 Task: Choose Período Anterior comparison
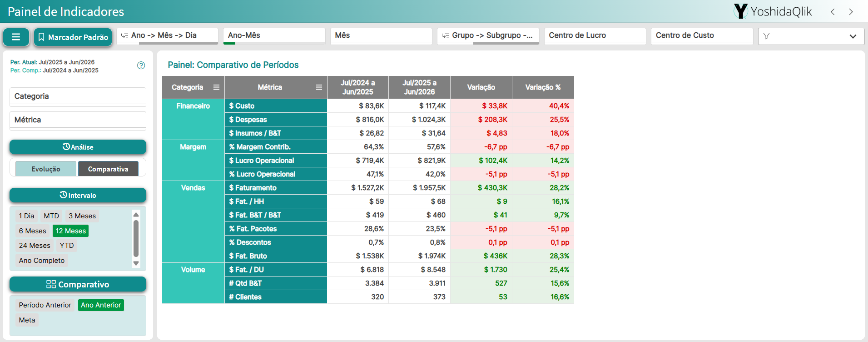45,305
